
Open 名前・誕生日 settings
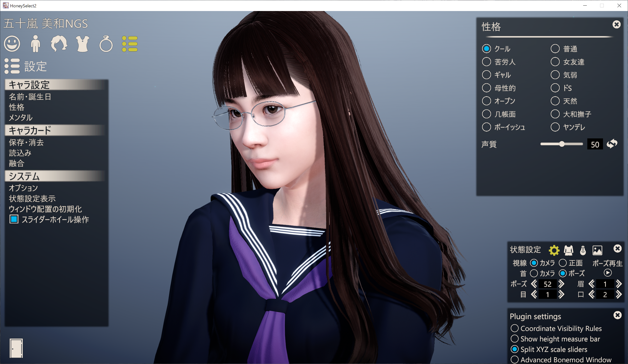30,97
